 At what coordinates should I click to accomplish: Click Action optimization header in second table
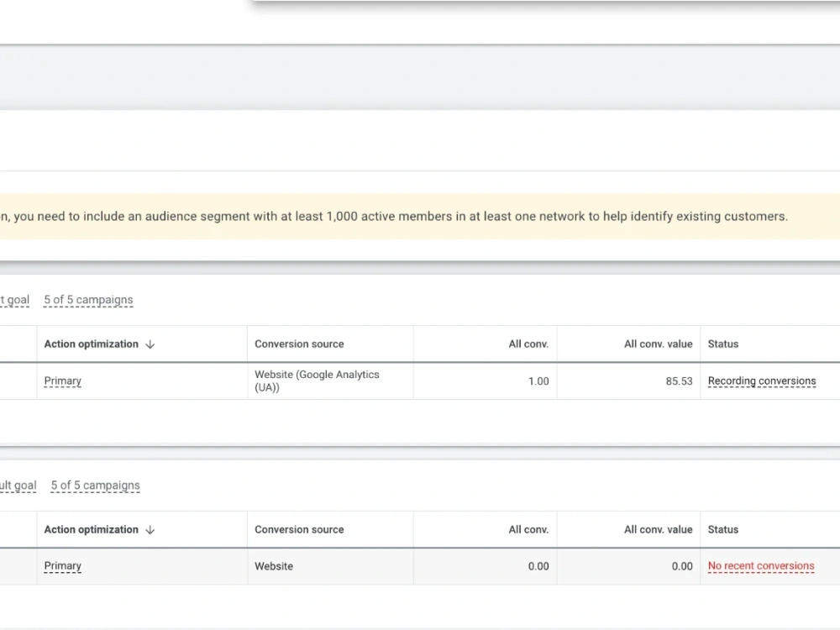91,529
